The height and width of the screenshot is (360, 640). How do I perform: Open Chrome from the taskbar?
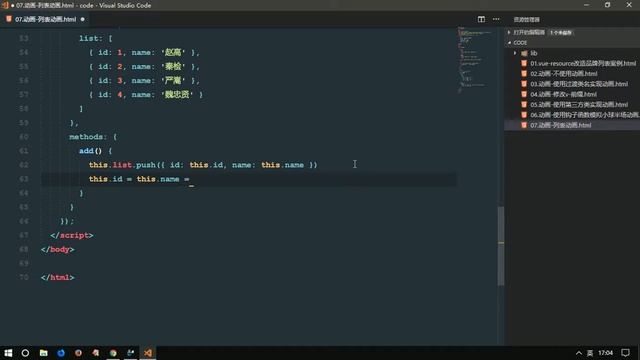pos(113,353)
